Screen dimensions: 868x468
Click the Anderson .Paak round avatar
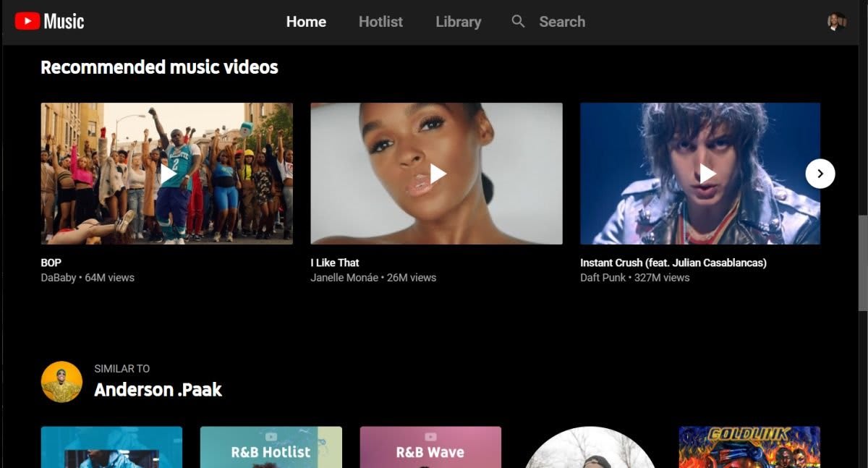coord(61,381)
